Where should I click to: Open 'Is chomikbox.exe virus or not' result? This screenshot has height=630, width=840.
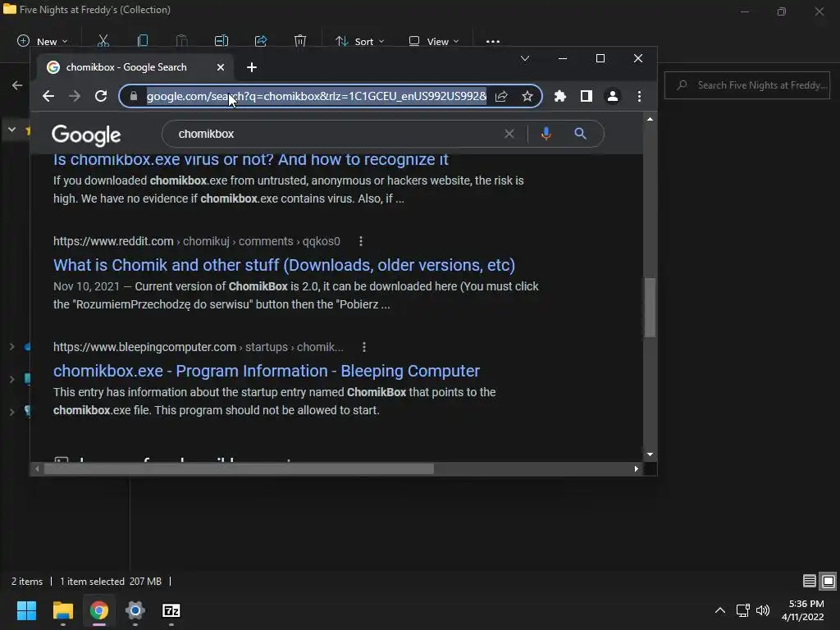point(251,159)
